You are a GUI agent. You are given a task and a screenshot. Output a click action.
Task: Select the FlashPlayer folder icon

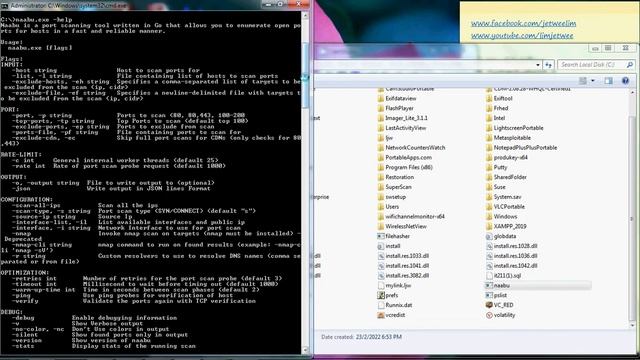pos(381,108)
